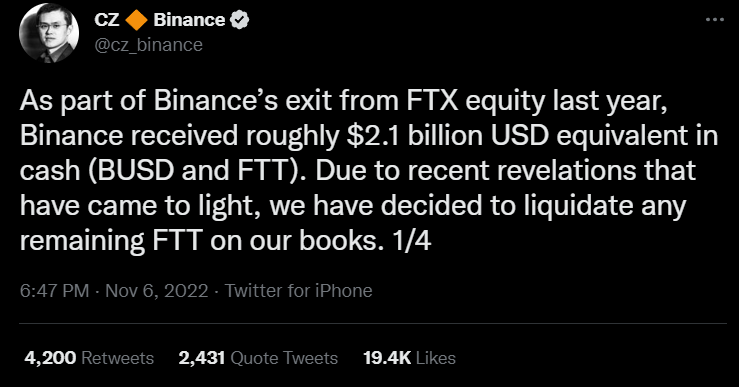This screenshot has width=739, height=387.
Task: Open the 'Twitter for iPhone' source link
Action: click(298, 290)
